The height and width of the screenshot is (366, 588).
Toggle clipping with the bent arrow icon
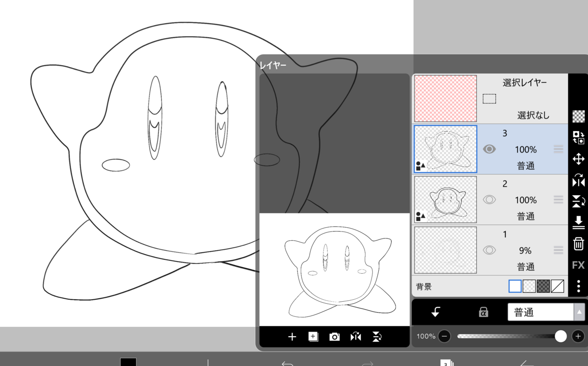pos(436,312)
